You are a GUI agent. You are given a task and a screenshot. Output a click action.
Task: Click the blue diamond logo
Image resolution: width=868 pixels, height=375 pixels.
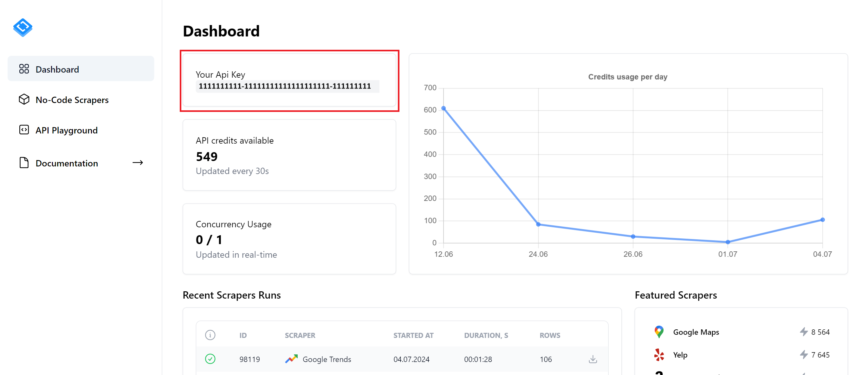(x=23, y=27)
